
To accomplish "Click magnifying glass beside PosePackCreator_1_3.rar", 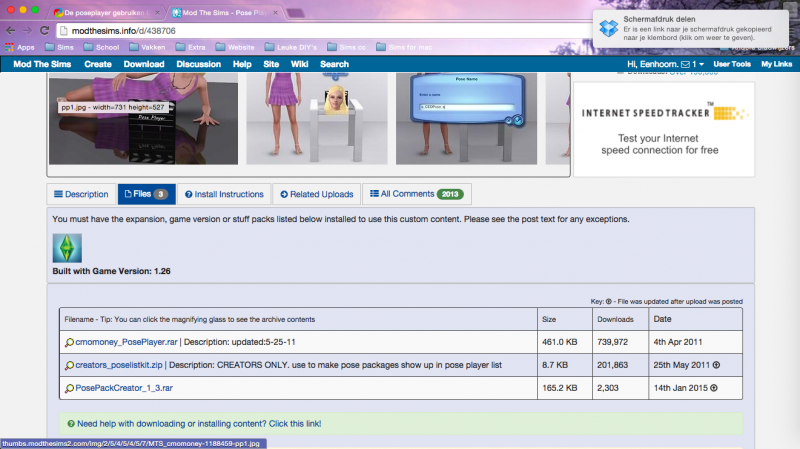I will [x=68, y=386].
